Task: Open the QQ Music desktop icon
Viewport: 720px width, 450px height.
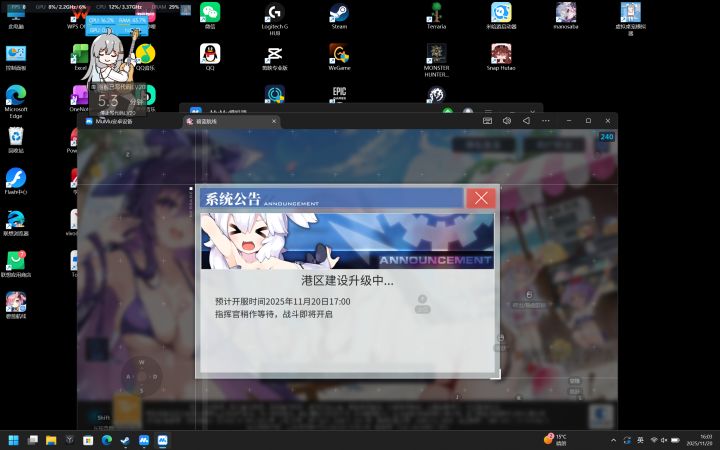Action: coord(146,57)
